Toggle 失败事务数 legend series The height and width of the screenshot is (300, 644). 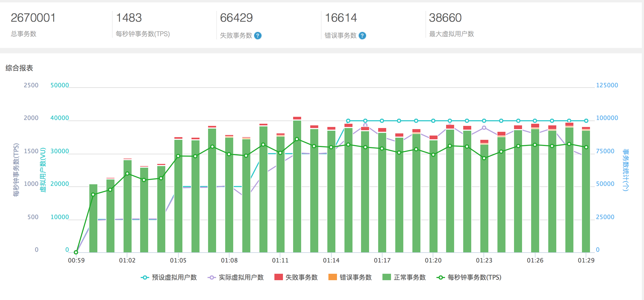pos(301,277)
